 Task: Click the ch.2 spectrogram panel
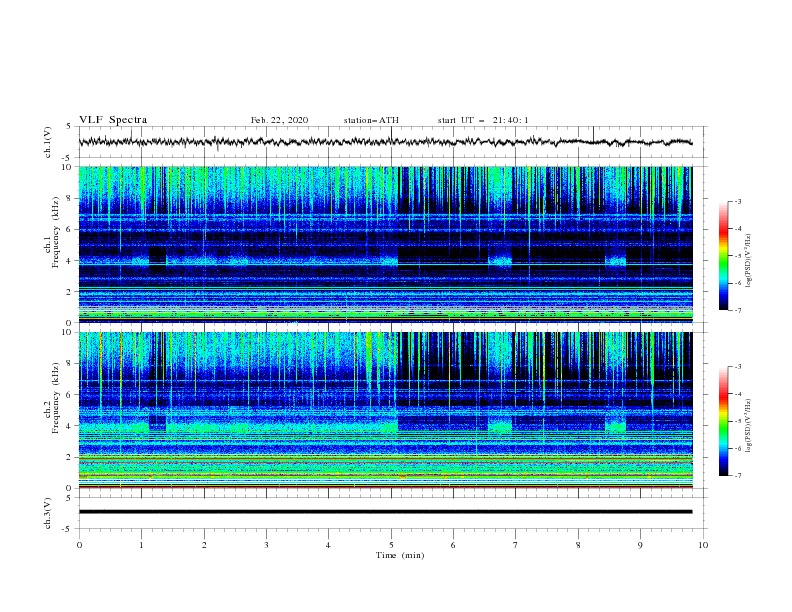pos(385,410)
